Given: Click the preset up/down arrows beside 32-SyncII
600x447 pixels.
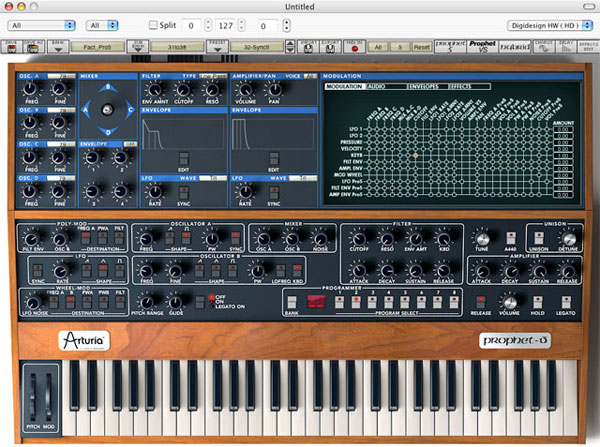Looking at the screenshot, I should (290, 47).
